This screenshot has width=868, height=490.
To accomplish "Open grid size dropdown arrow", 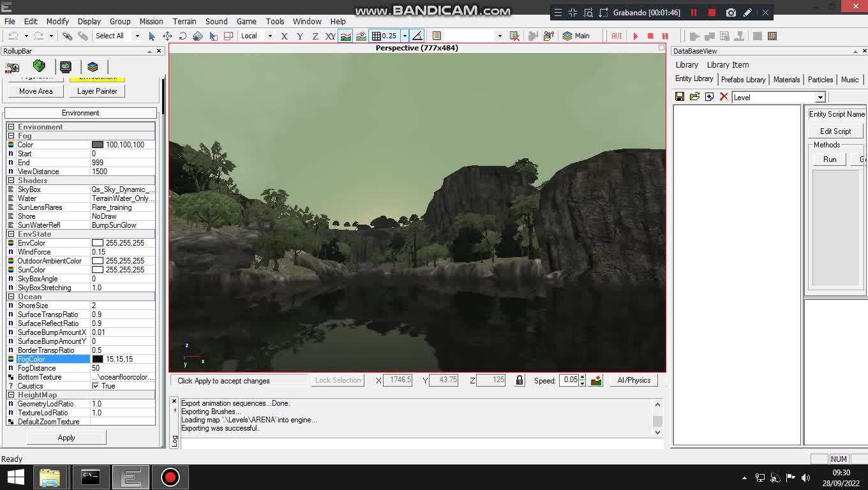I will click(x=405, y=36).
